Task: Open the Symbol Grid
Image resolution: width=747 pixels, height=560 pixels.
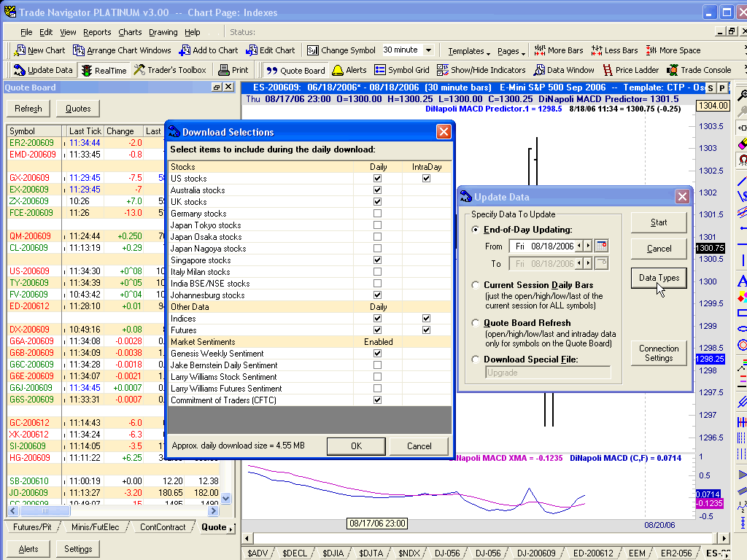Action: pos(402,70)
